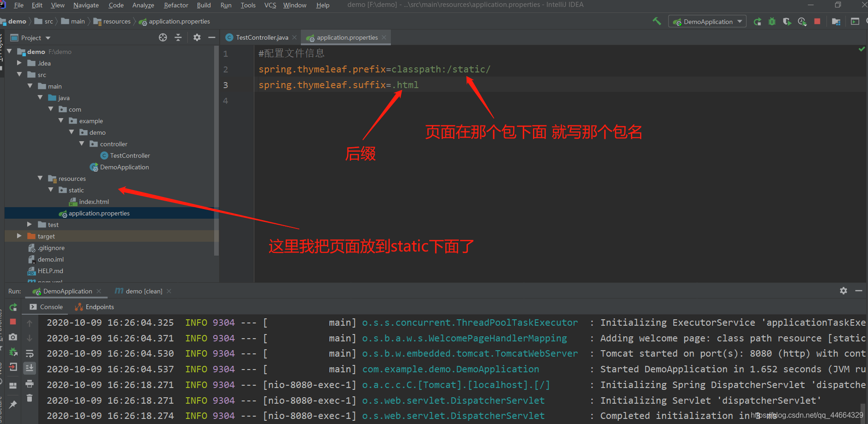Image resolution: width=868 pixels, height=424 pixels.
Task: Clear all console output with trash icon
Action: [30, 398]
